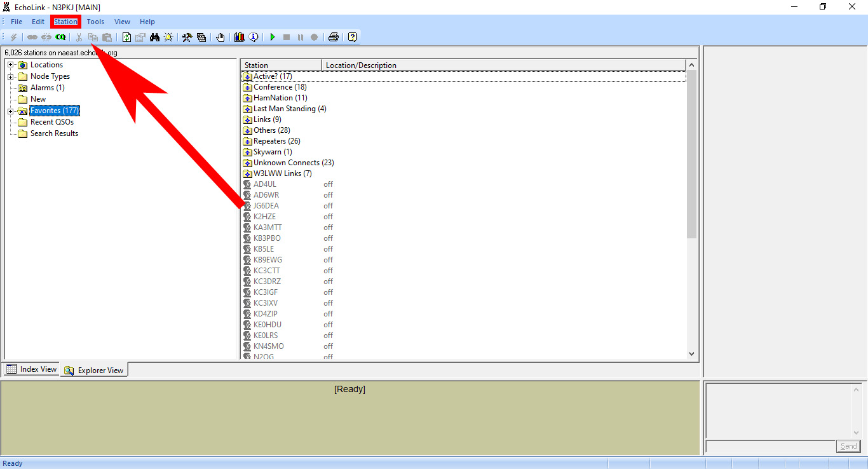Open Preferences windows icon in toolbar
This screenshot has width=868, height=469.
(x=201, y=37)
